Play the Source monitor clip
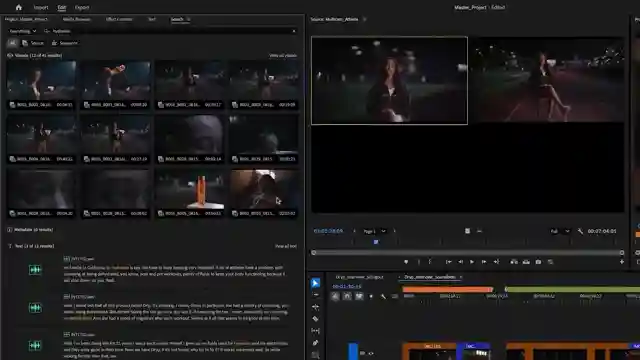Image resolution: width=640 pixels, height=360 pixels. [472, 262]
